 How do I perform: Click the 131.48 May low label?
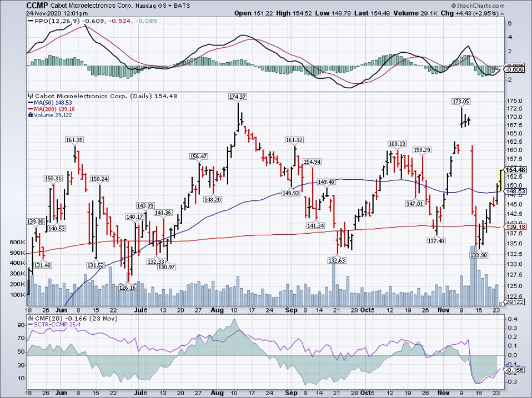(42, 265)
